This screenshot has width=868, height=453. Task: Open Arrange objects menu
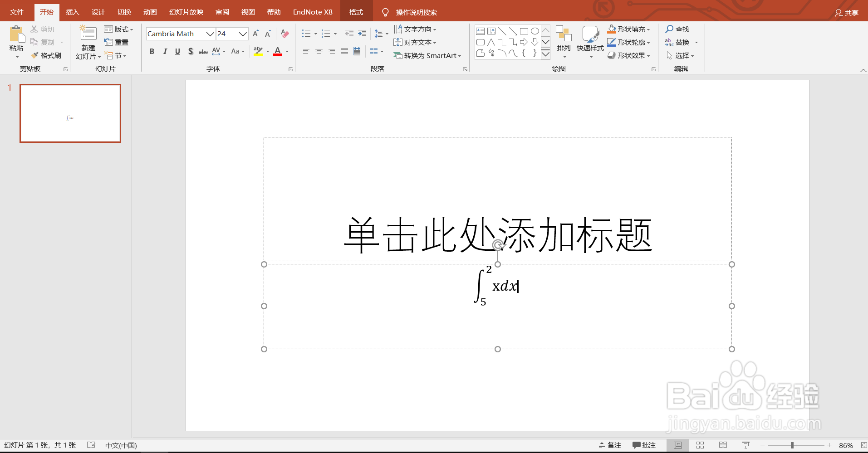pyautogui.click(x=564, y=42)
